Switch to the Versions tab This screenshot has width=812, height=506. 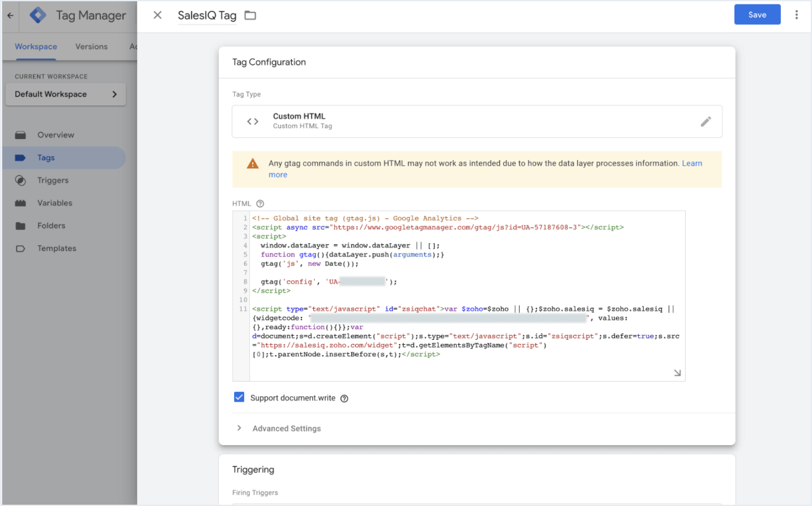point(91,46)
